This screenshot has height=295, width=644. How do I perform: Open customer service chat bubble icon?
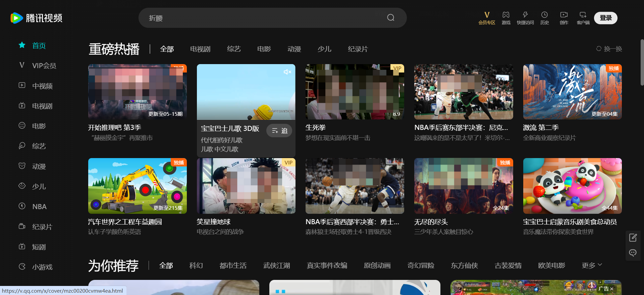click(633, 253)
